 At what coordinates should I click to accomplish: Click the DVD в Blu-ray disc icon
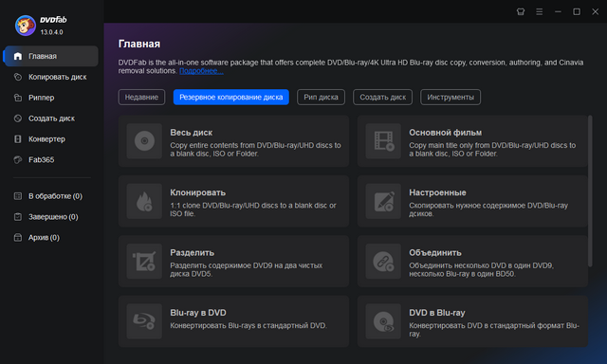click(x=383, y=321)
